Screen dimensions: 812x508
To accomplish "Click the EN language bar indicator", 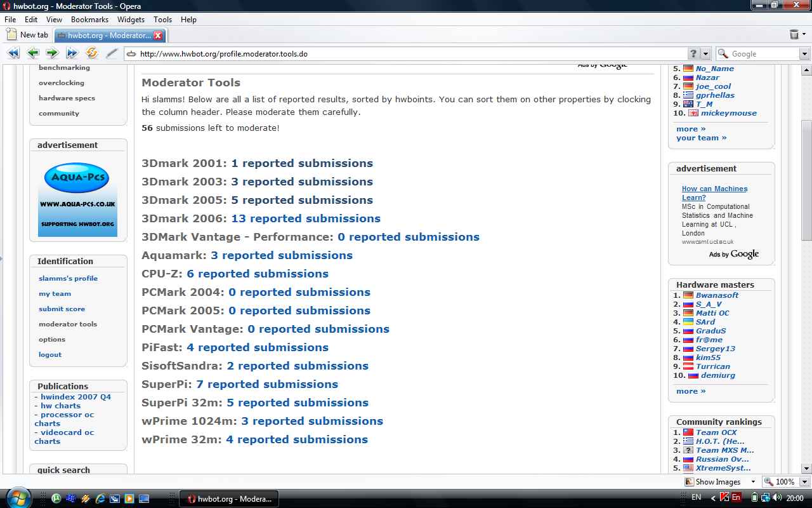I will click(696, 498).
